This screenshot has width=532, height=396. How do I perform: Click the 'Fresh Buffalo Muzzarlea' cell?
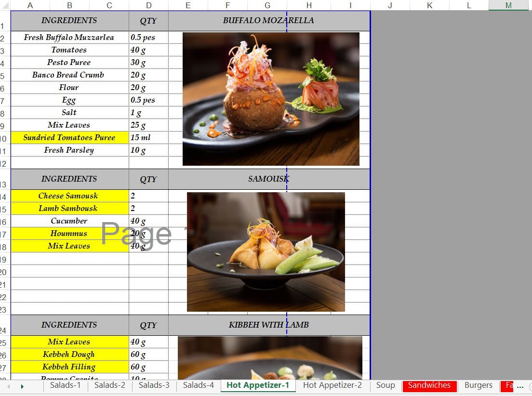click(69, 37)
